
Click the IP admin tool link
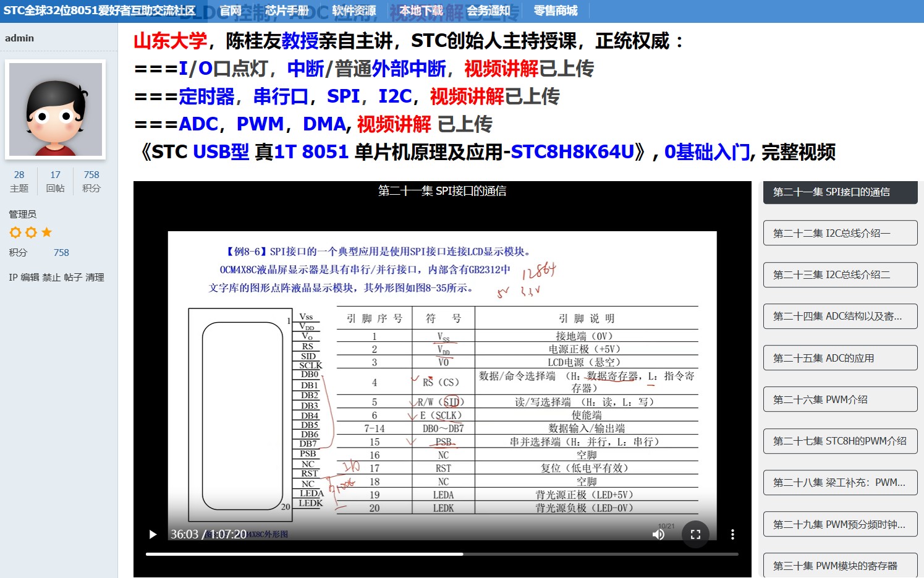pyautogui.click(x=13, y=278)
